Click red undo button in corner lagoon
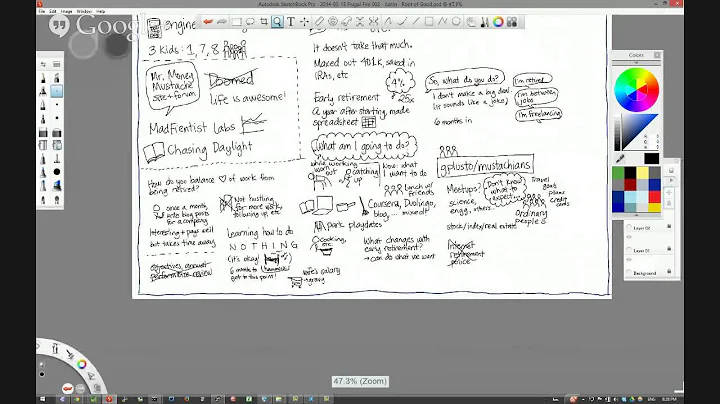The width and height of the screenshot is (720, 404). (x=68, y=388)
